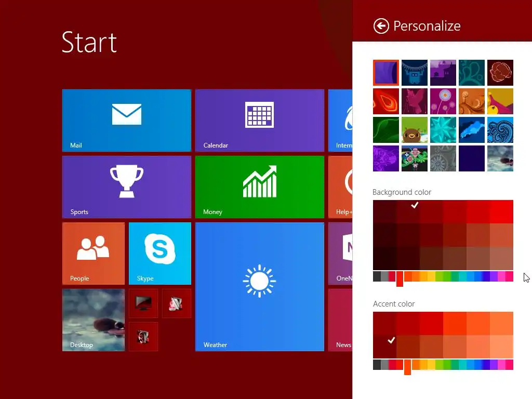Choose the purple castle background pattern
532x399 pixels.
coord(443,73)
